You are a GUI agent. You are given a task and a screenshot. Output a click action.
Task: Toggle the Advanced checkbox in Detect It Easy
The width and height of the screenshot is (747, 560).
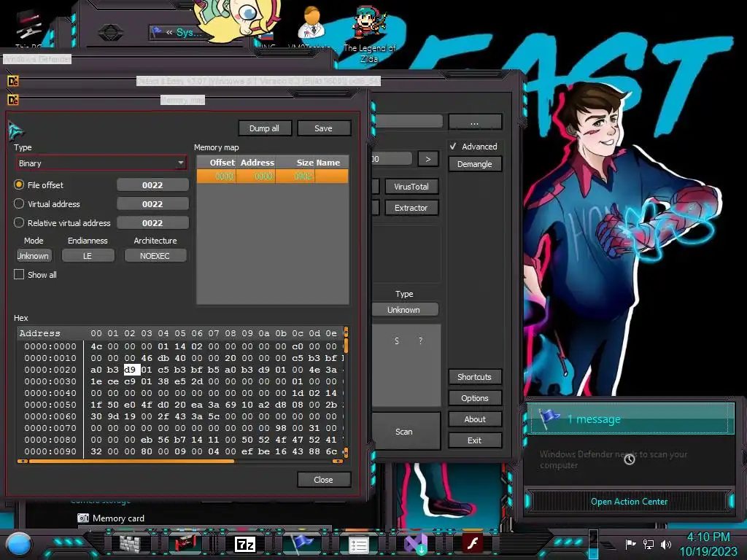tap(453, 146)
